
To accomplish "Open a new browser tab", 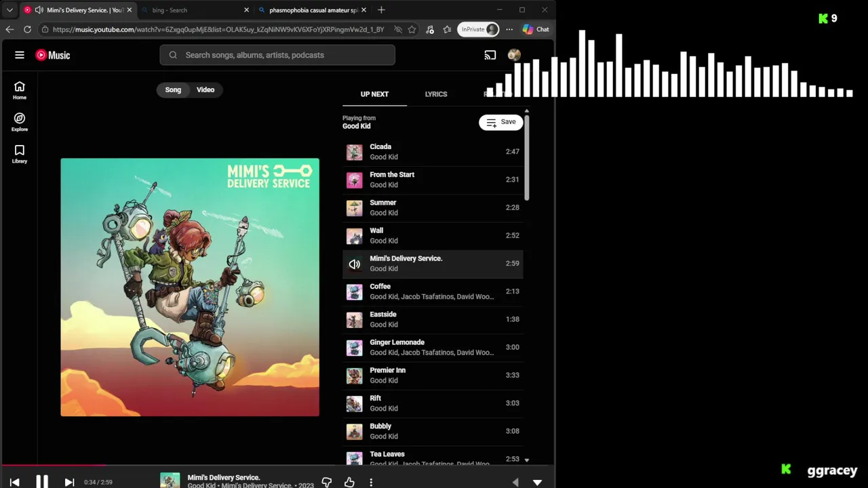I will coord(381,10).
